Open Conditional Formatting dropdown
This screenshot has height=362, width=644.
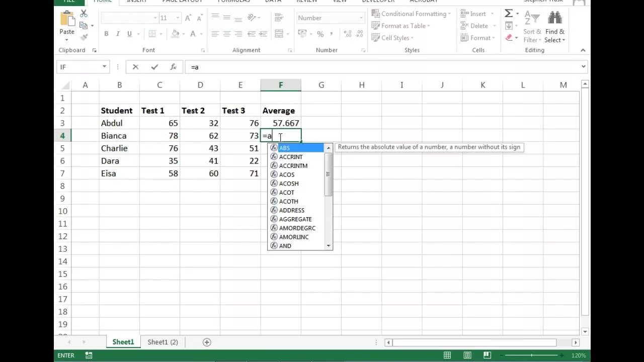pyautogui.click(x=411, y=14)
